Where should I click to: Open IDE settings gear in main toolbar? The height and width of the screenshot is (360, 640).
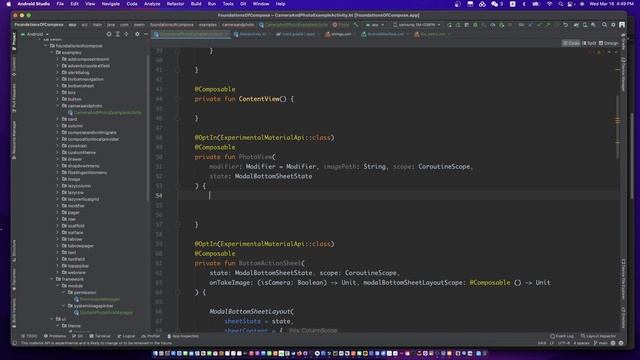coord(613,25)
